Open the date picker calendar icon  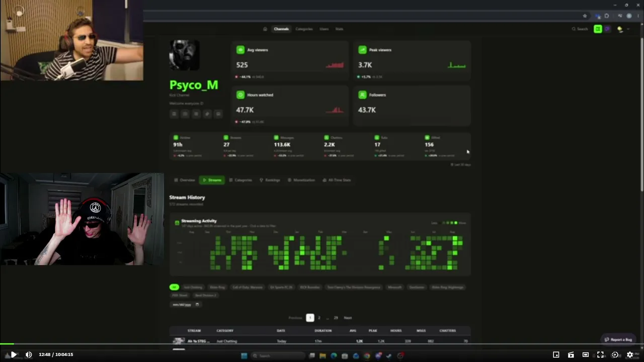197,305
